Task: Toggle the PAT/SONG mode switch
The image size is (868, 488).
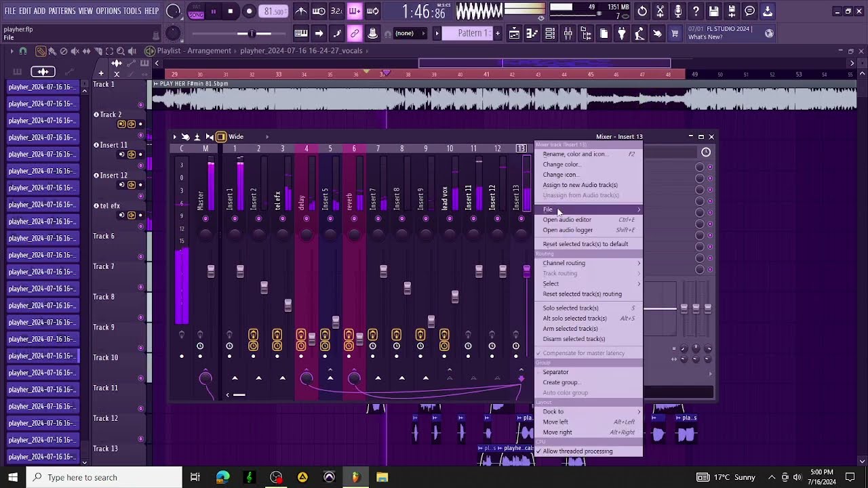Action: [196, 11]
